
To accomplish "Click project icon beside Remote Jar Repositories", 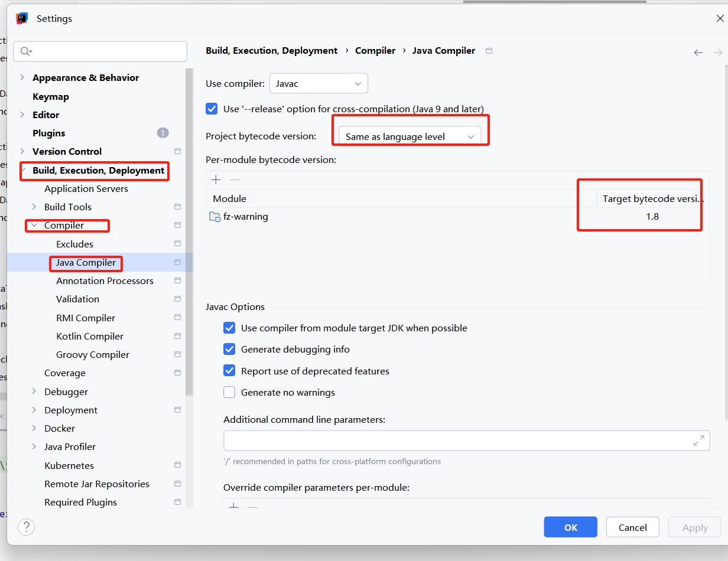I will pyautogui.click(x=177, y=484).
